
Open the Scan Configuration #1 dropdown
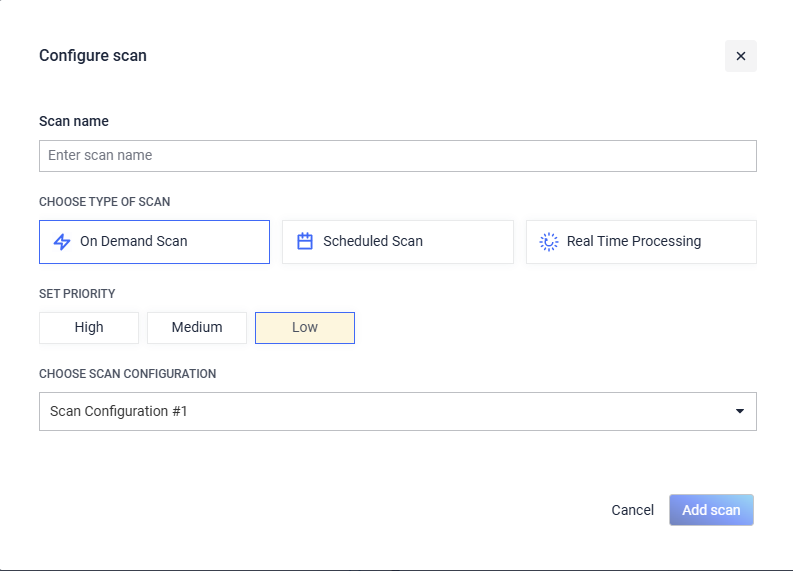398,412
